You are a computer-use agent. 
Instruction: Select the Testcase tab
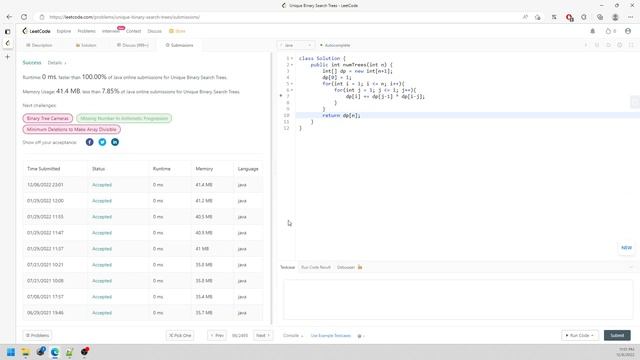[287, 267]
